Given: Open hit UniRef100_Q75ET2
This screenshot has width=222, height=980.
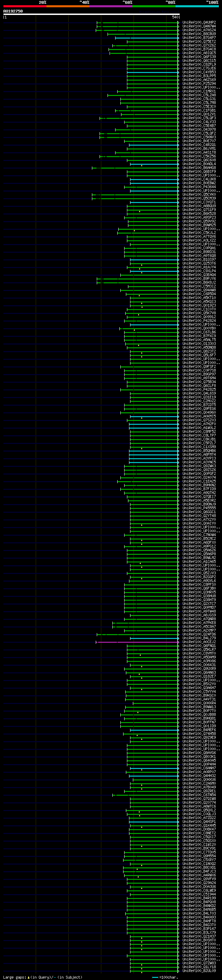Looking at the screenshot, I should pyautogui.click(x=199, y=41).
